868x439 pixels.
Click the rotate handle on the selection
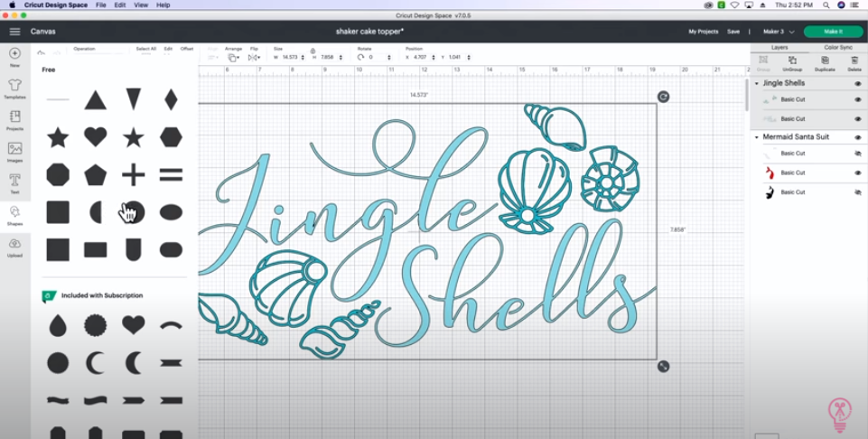[x=663, y=97]
